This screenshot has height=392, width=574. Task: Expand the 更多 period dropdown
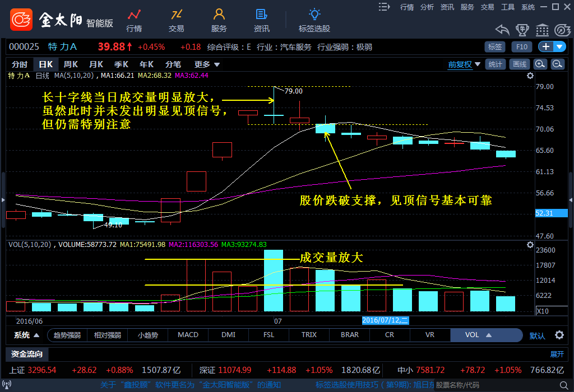(x=207, y=64)
